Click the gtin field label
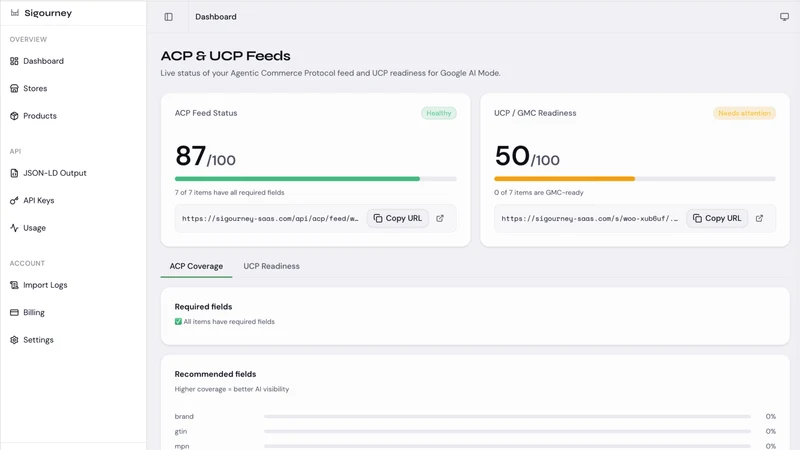The width and height of the screenshot is (800, 450). [x=181, y=431]
